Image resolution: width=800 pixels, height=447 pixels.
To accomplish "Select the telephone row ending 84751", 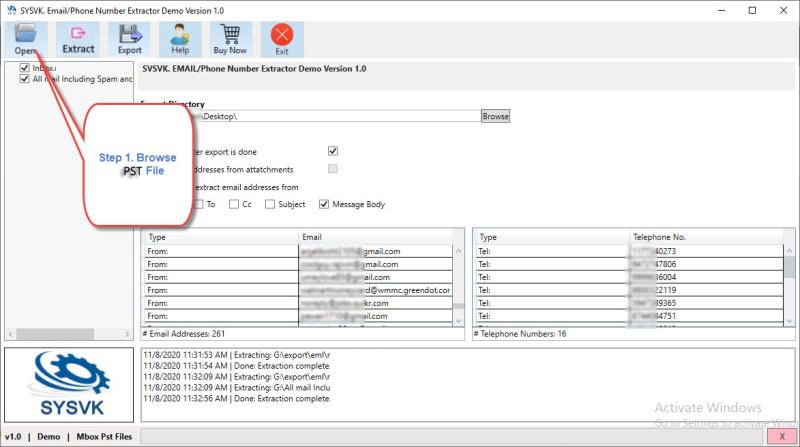I will pyautogui.click(x=630, y=316).
